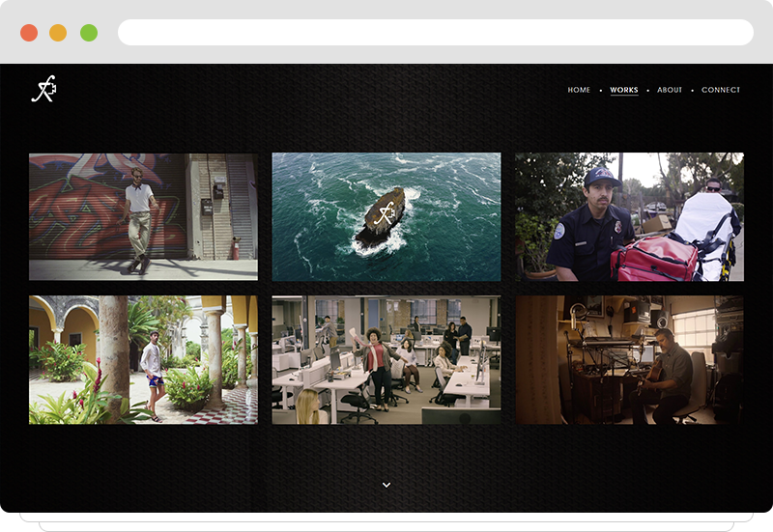Open the graffiti wall skater thumbnail

coord(143,216)
